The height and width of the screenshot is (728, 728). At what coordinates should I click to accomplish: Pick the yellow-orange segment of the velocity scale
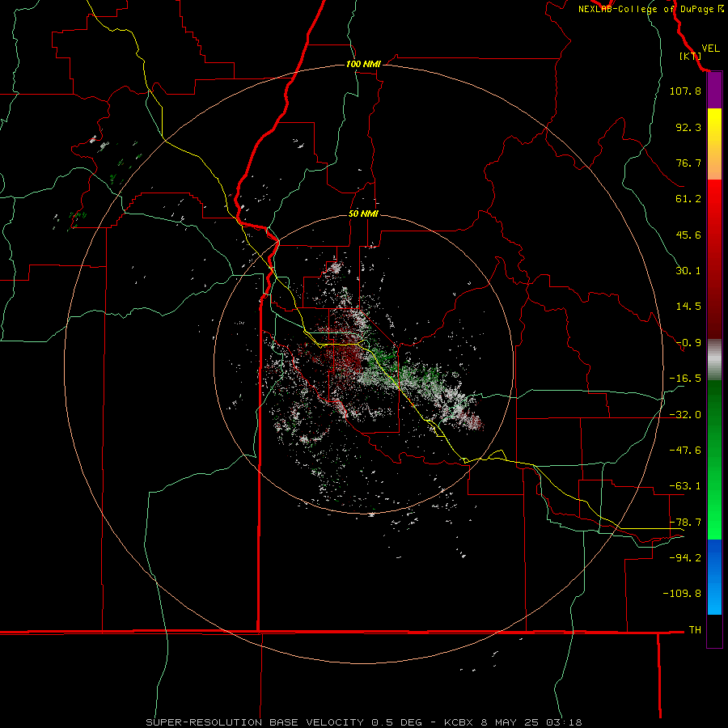click(x=714, y=144)
